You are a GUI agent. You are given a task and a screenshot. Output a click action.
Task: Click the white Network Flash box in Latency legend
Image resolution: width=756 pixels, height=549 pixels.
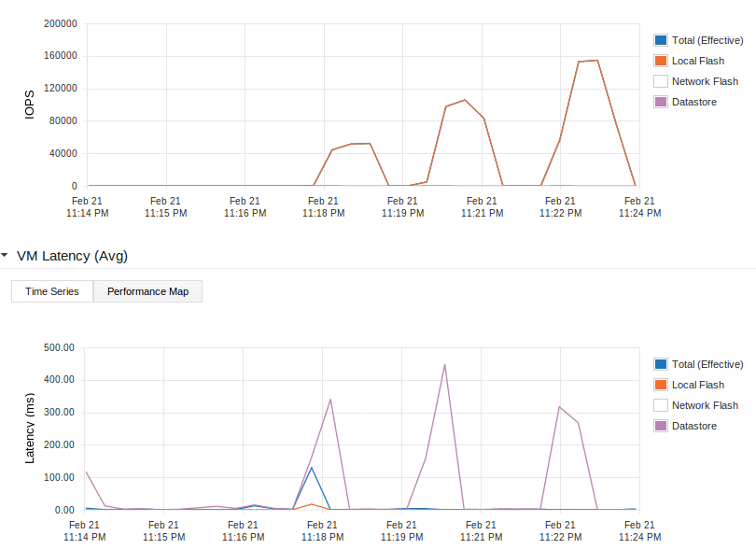(x=661, y=405)
